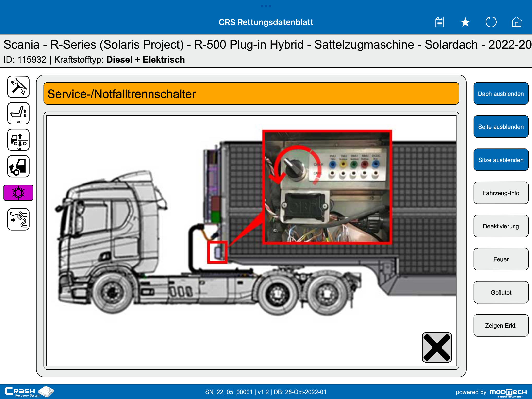Viewport: 532px width, 399px height.
Task: Select the air suspension truck icon
Action: coord(18,140)
